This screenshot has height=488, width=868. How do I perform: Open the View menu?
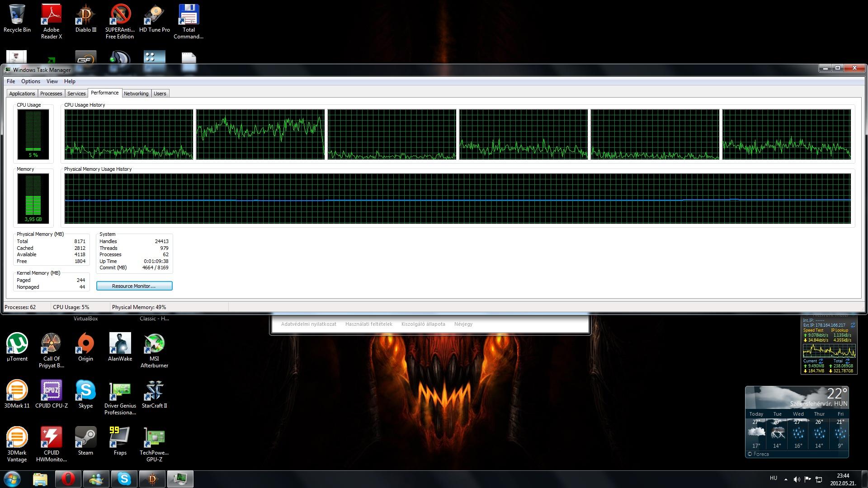[x=52, y=81]
